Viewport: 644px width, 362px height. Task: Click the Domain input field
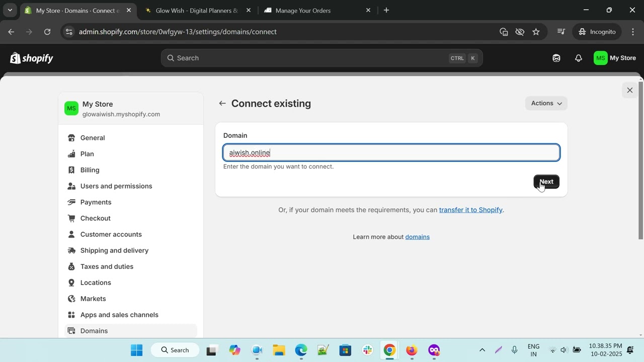click(391, 153)
